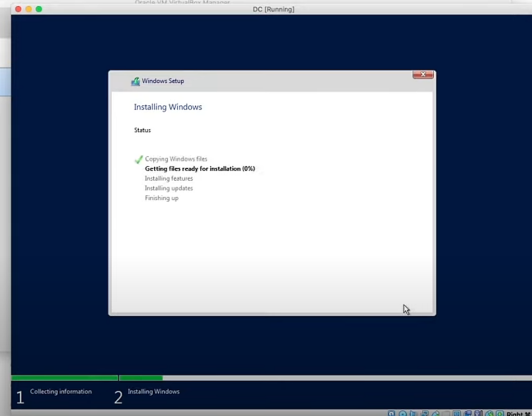Click the 'DC [Running]' window title bar

tap(273, 9)
